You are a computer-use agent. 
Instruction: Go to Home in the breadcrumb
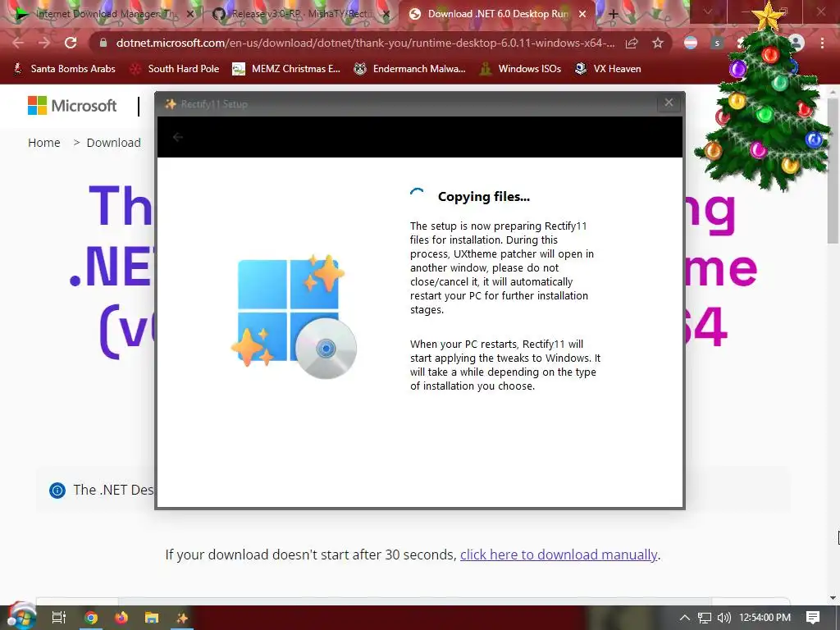(44, 143)
